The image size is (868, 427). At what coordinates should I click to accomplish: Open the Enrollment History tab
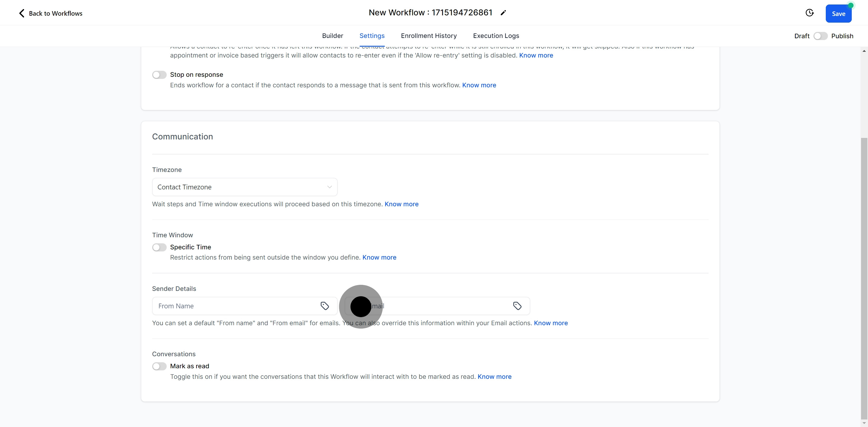[x=429, y=36]
